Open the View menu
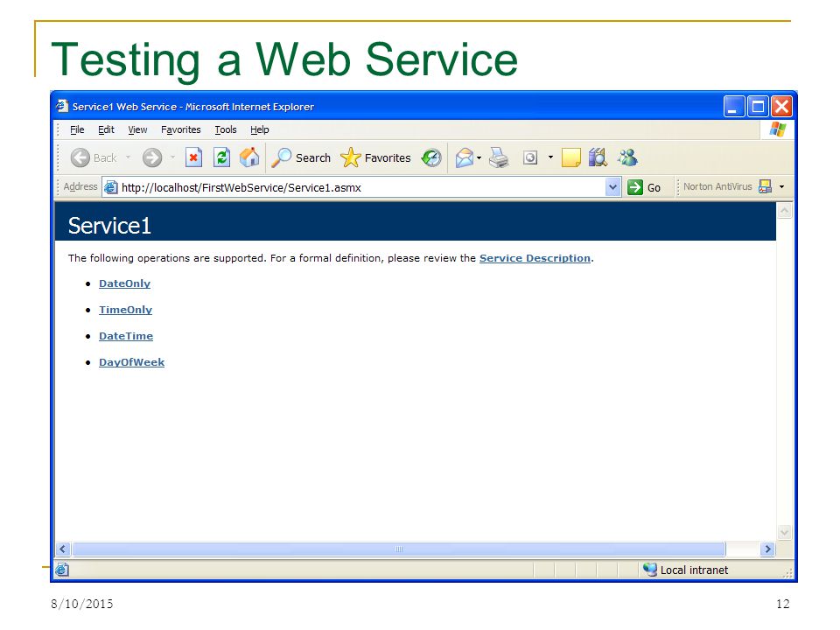This screenshot has height=630, width=840. 137,129
